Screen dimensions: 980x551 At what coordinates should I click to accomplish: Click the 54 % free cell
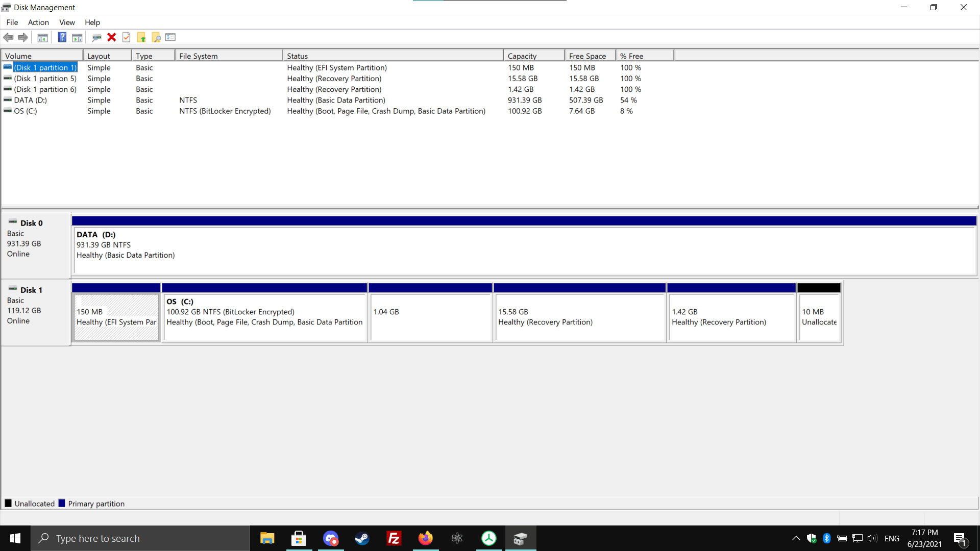coord(628,100)
